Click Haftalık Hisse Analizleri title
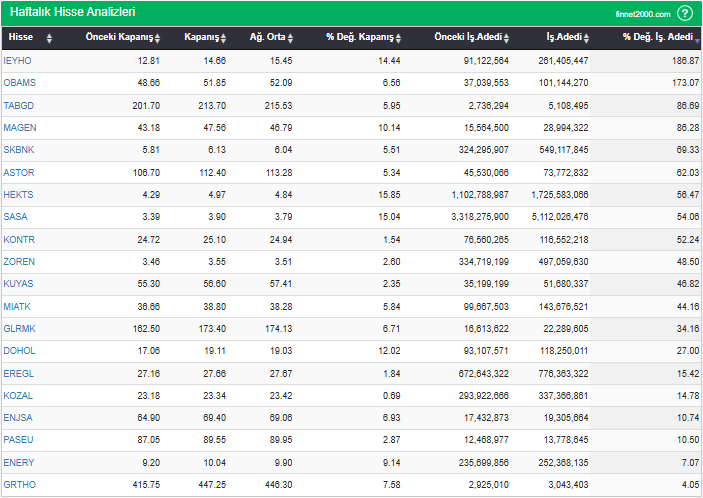703x498 pixels. [x=73, y=12]
